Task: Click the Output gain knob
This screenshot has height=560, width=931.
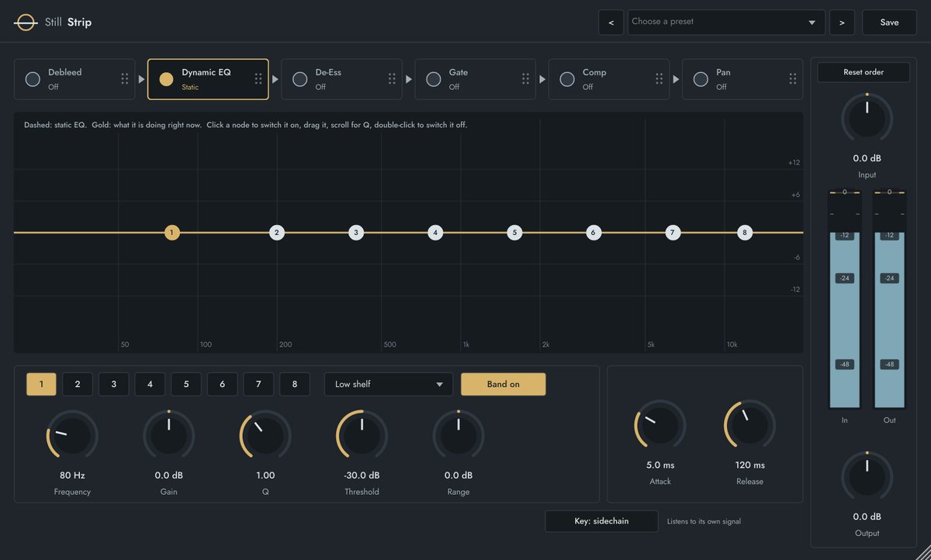Action: (867, 477)
